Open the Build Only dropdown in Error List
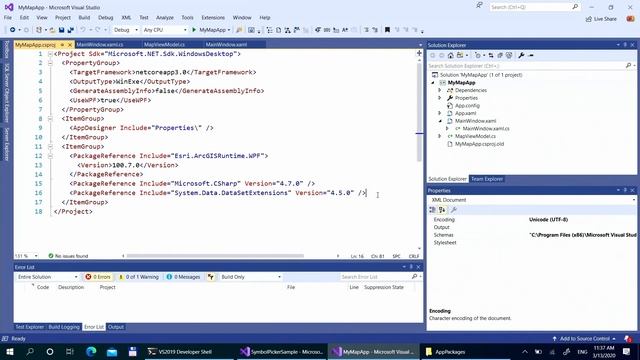This screenshot has width=640, height=360. tap(250, 277)
